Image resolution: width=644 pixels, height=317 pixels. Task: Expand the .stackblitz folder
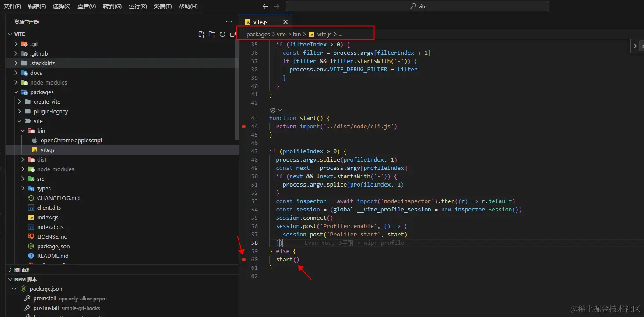tap(16, 63)
